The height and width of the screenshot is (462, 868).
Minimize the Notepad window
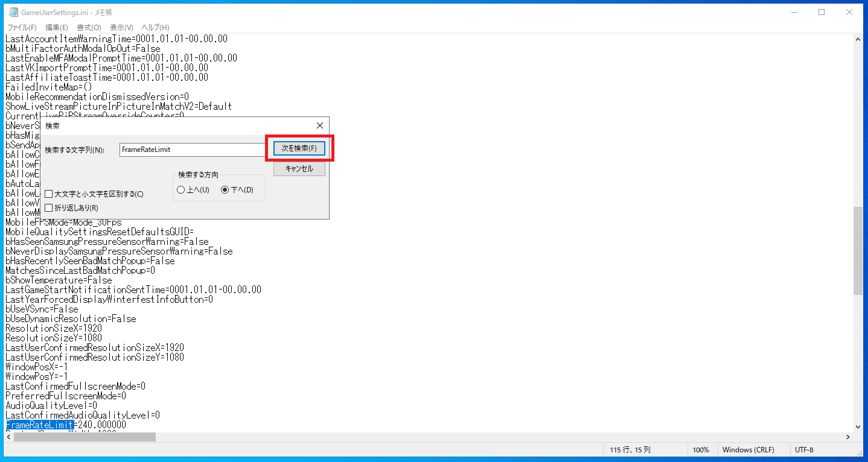[x=794, y=12]
